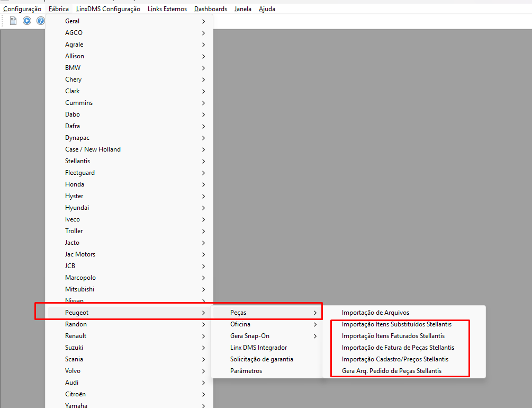Click the blue play toolbar icon
This screenshot has width=532, height=408.
click(27, 21)
